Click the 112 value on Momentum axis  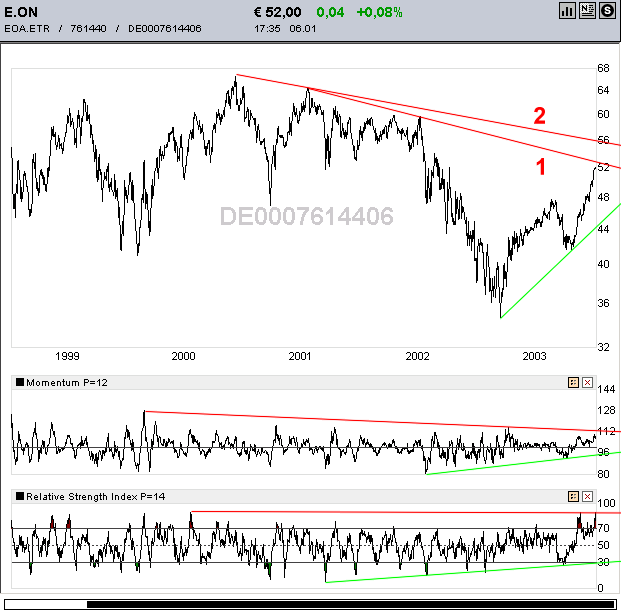[x=606, y=431]
